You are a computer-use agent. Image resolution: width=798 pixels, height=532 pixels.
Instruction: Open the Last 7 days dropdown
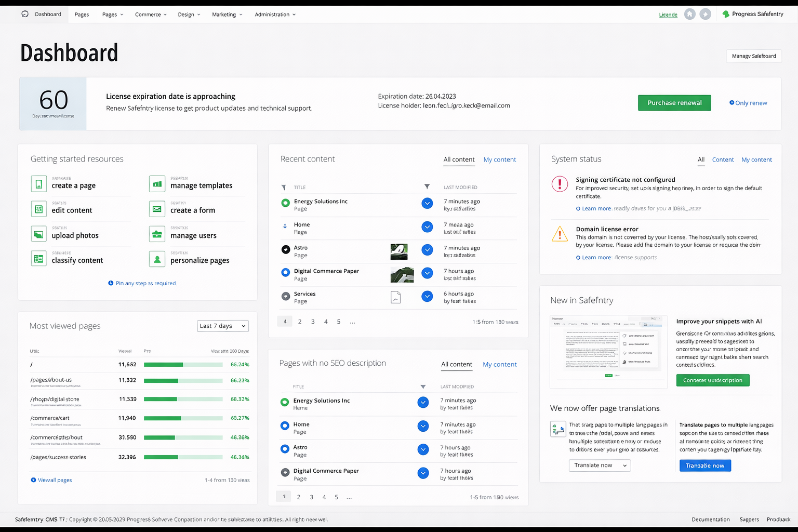coord(222,326)
